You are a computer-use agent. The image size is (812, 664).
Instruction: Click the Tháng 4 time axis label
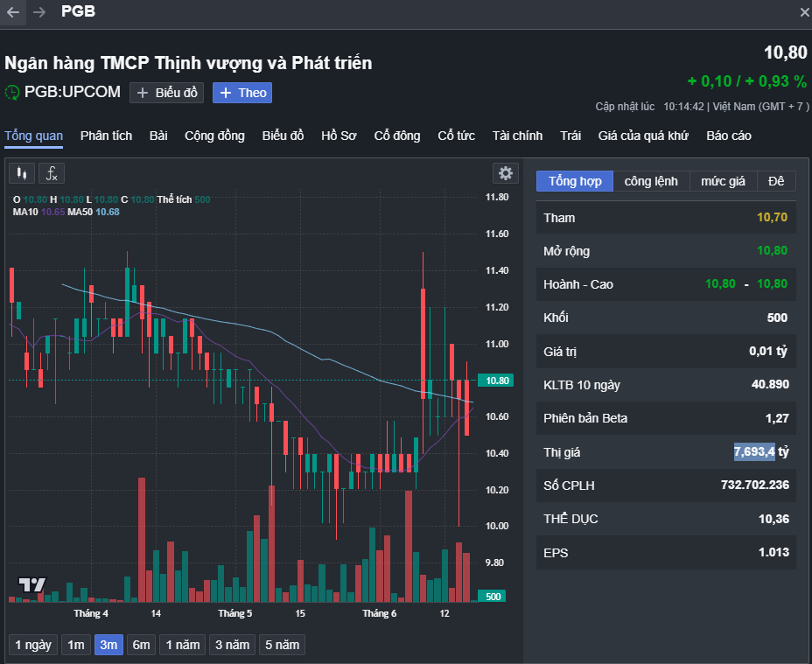click(91, 613)
